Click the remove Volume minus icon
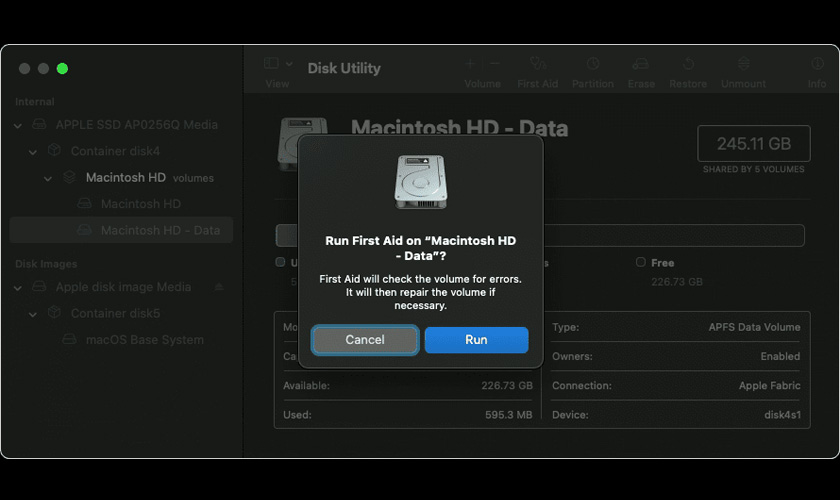This screenshot has height=500, width=840. (x=495, y=64)
